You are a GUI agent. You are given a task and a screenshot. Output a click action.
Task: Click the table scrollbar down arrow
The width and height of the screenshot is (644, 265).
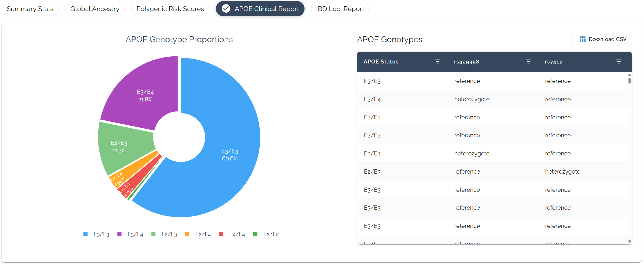point(630,242)
